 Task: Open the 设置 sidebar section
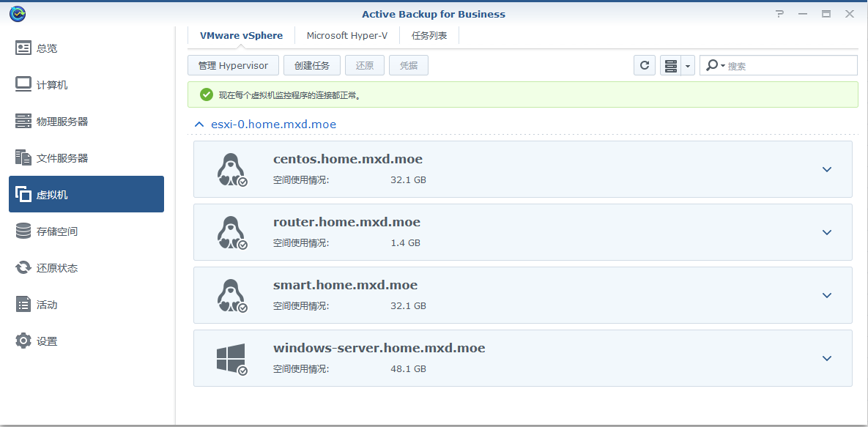(86, 341)
